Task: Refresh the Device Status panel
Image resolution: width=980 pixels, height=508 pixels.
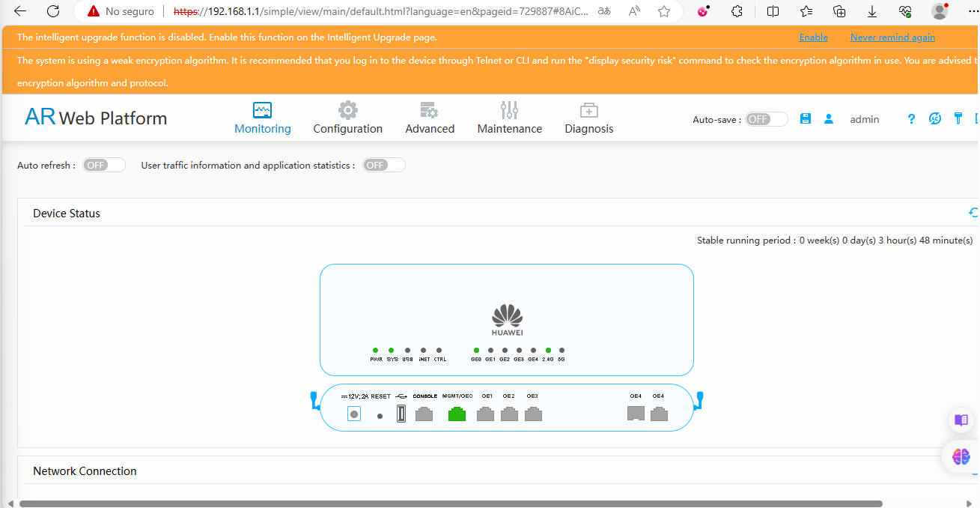Action: pos(973,213)
